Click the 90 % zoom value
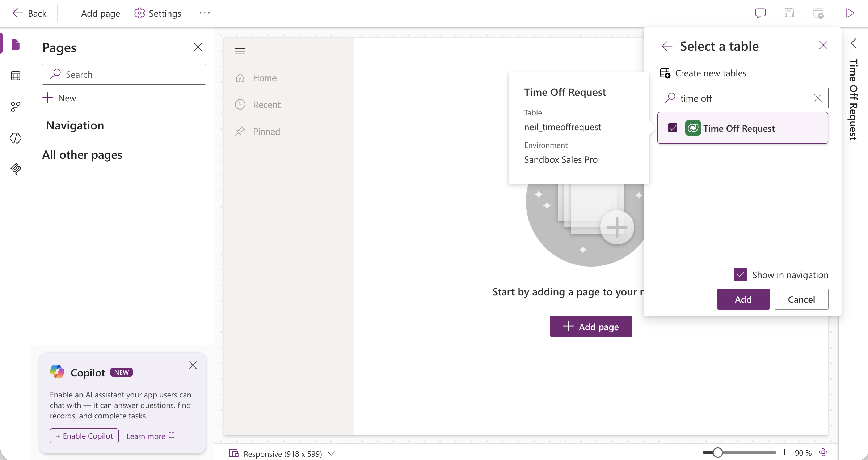Viewport: 868px width, 460px height. (x=803, y=453)
